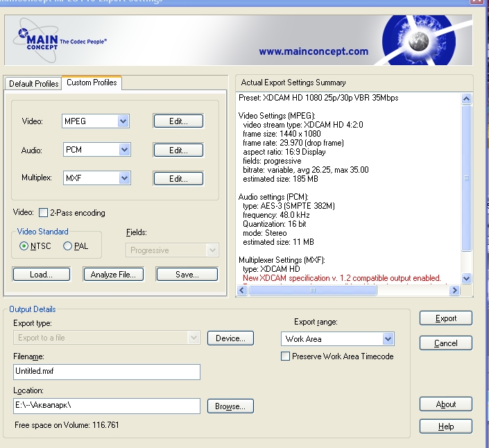The image size is (489, 448).
Task: Open the Export type dropdown
Action: 107,338
